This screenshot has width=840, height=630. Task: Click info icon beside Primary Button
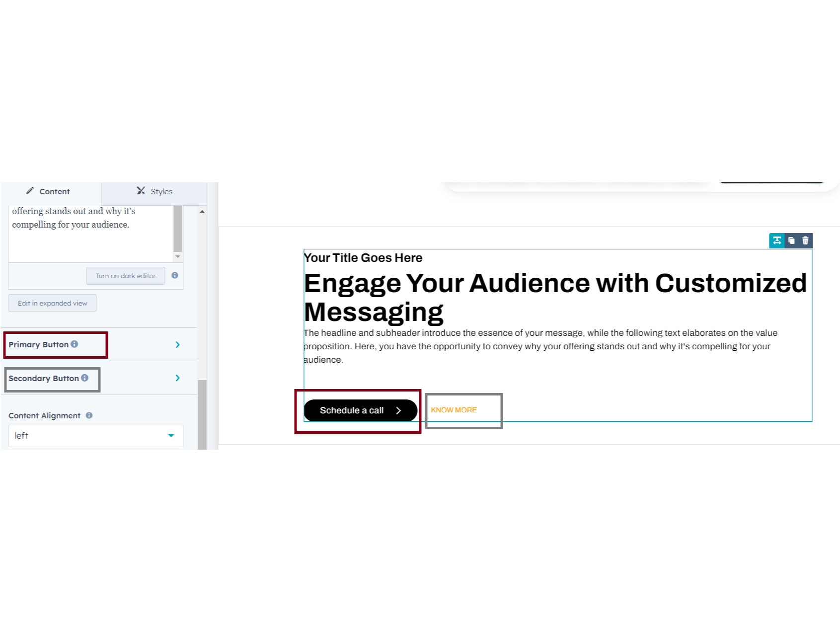point(75,344)
